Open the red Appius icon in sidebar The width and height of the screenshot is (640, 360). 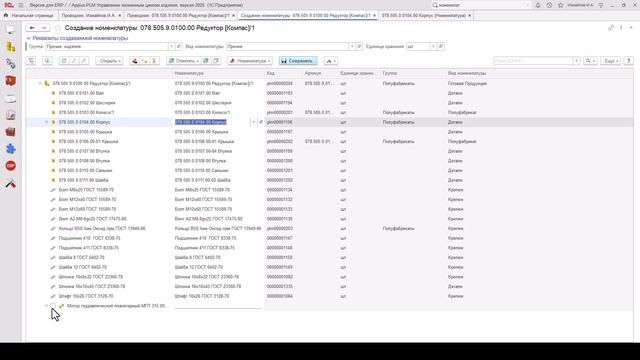pos(11,81)
